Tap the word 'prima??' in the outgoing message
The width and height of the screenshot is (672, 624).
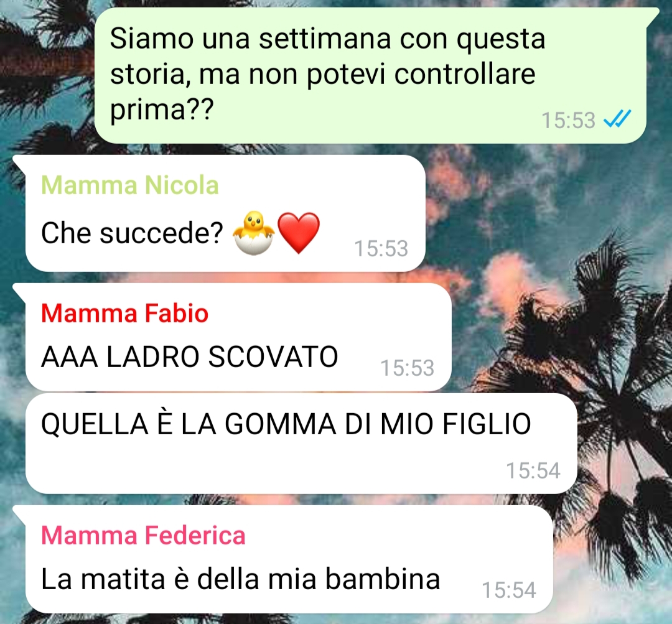[162, 110]
